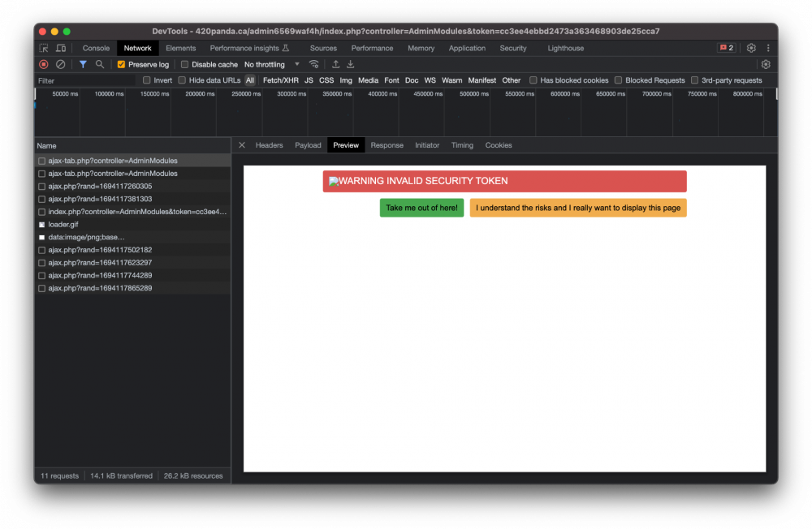Check the Invert filter option
Viewport: 812px width, 529px height.
tap(146, 81)
